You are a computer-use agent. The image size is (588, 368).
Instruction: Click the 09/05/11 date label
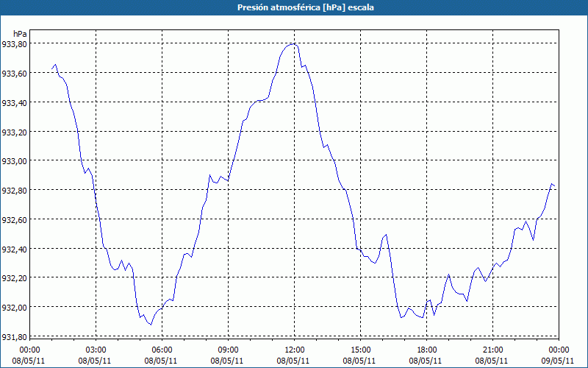(x=559, y=361)
